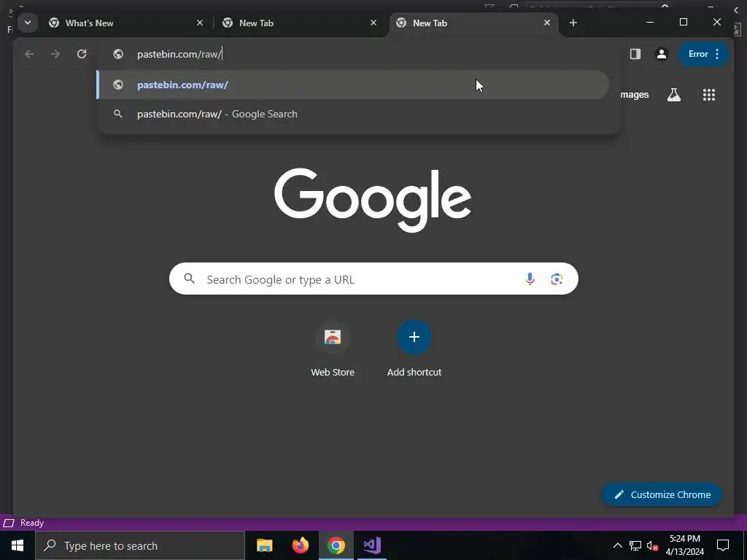Go back with the back arrow
The width and height of the screenshot is (747, 560).
point(29,54)
